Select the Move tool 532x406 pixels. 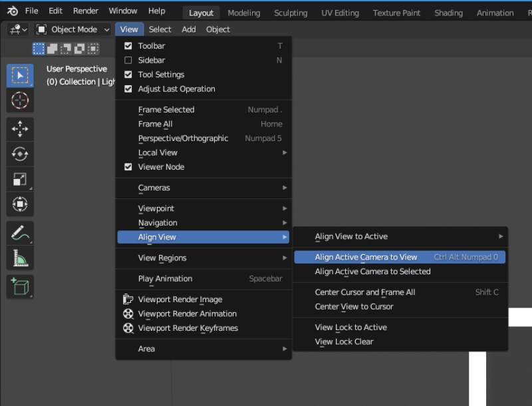click(x=20, y=129)
